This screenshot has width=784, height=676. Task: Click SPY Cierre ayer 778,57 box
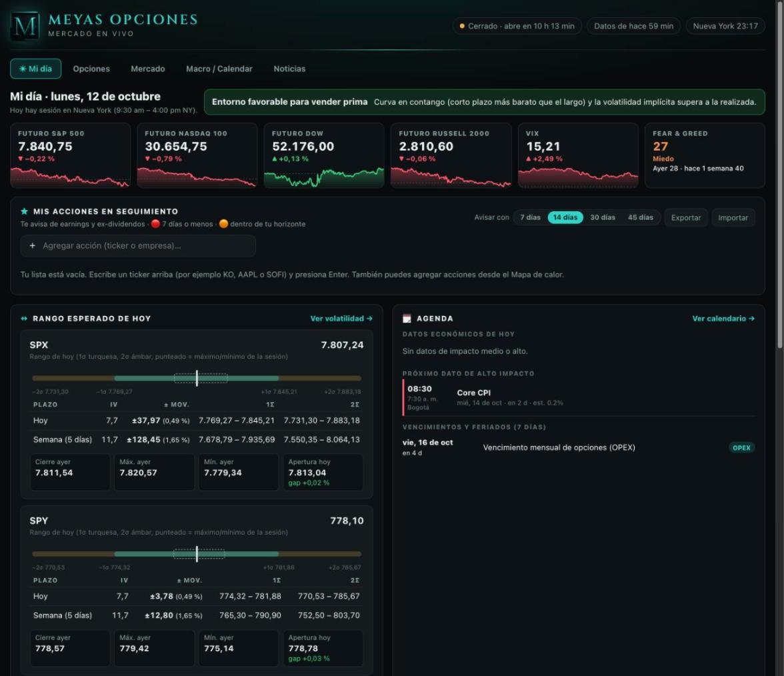70,648
